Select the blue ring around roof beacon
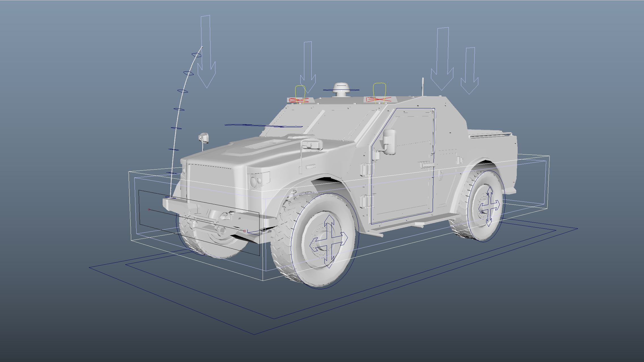Screen dimensions: 644x362 341,90
